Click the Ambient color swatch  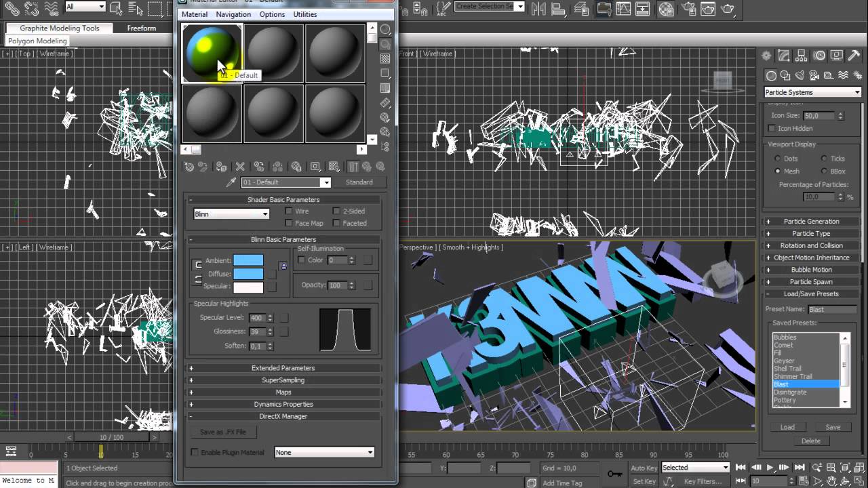click(248, 261)
